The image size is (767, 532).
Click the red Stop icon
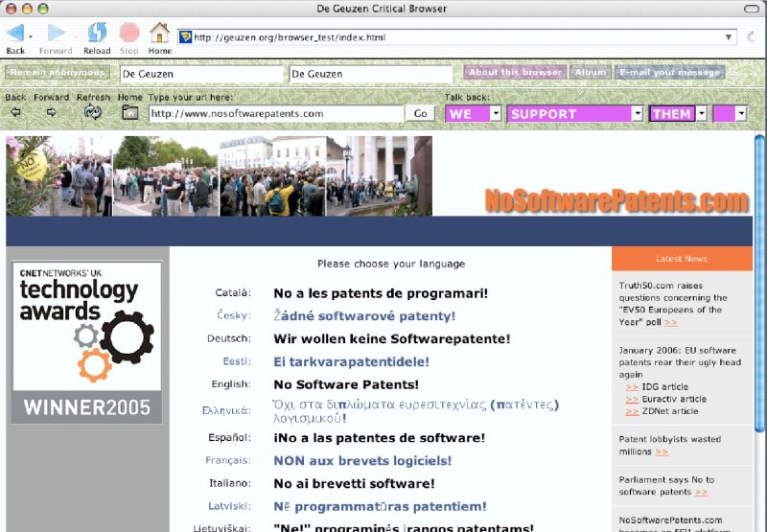click(x=129, y=33)
